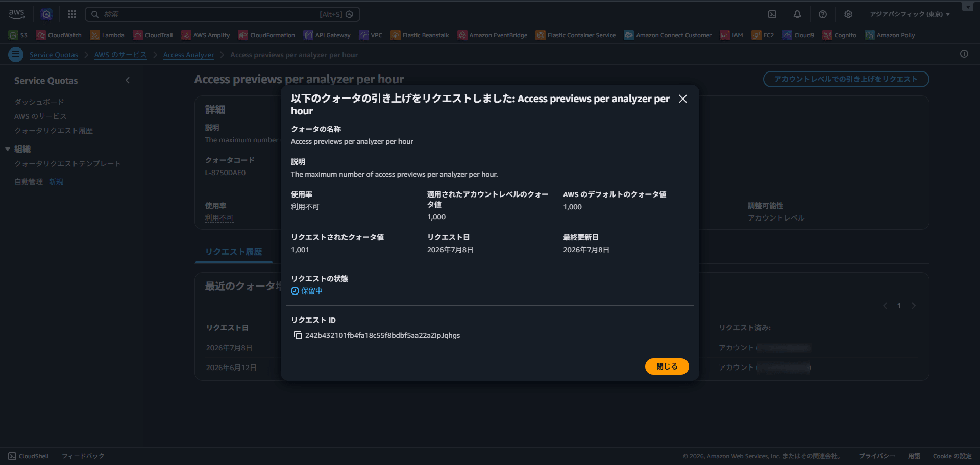Open the settings gear in the top bar
This screenshot has height=465, width=980.
tap(848, 14)
